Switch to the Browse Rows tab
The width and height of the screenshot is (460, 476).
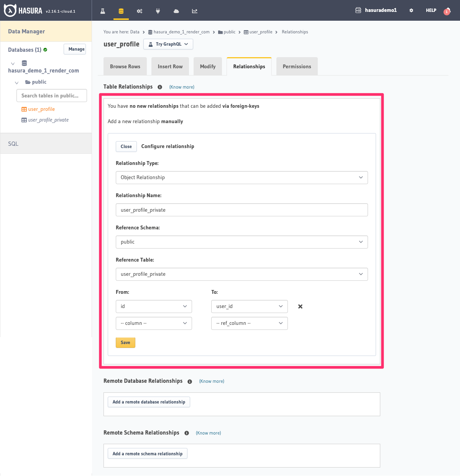click(x=125, y=66)
